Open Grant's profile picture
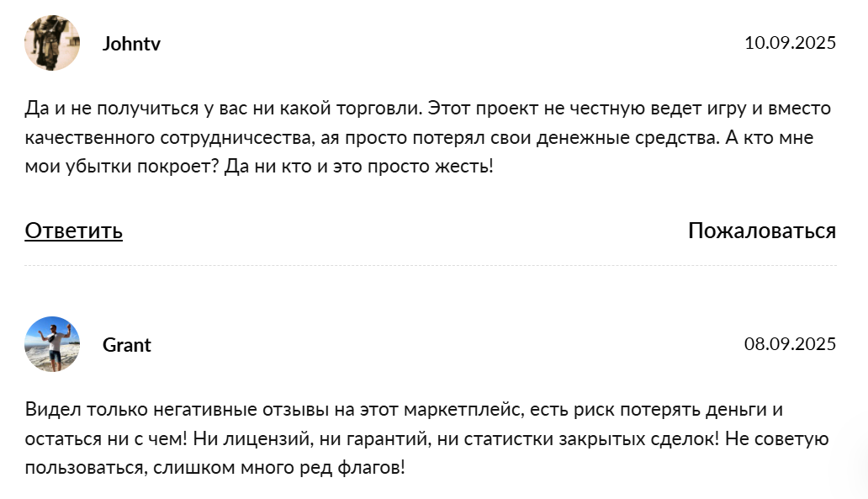Screen dimensions: 868x499 click(52, 344)
